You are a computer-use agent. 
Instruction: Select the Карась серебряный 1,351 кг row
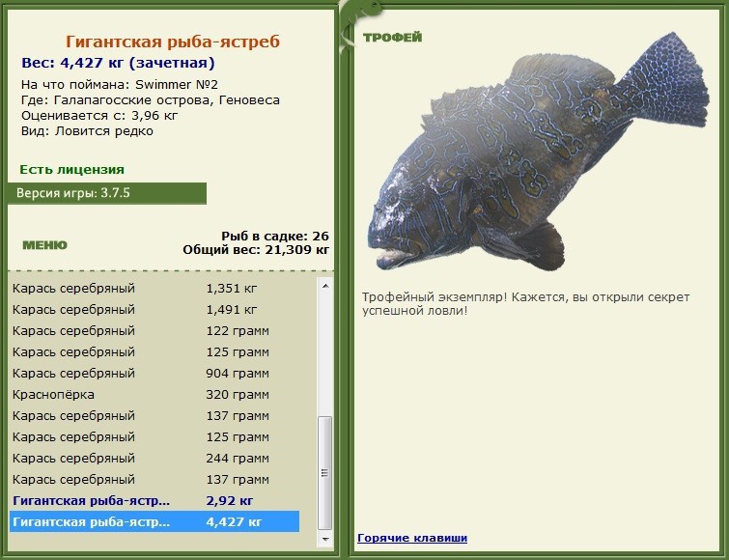pyautogui.click(x=154, y=288)
